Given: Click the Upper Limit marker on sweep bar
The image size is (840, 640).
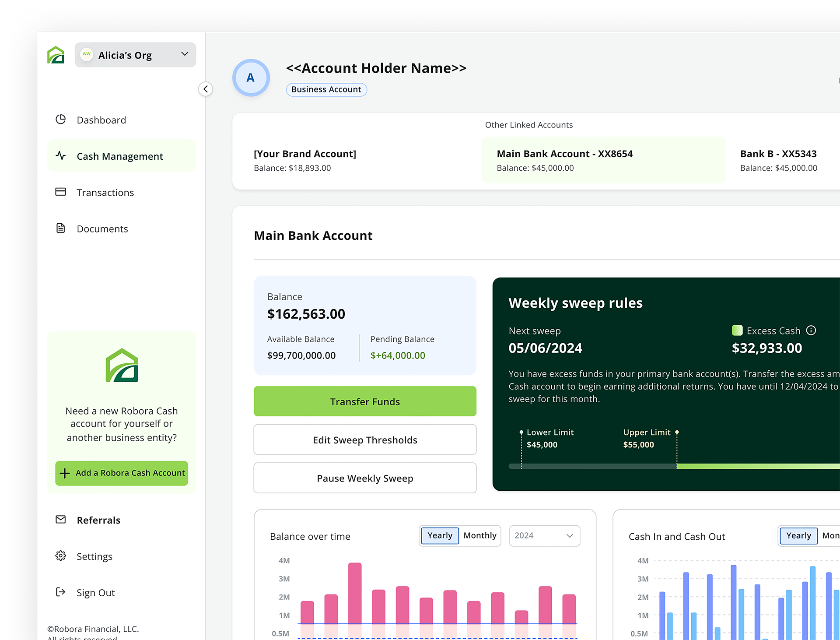Looking at the screenshot, I should 677,433.
